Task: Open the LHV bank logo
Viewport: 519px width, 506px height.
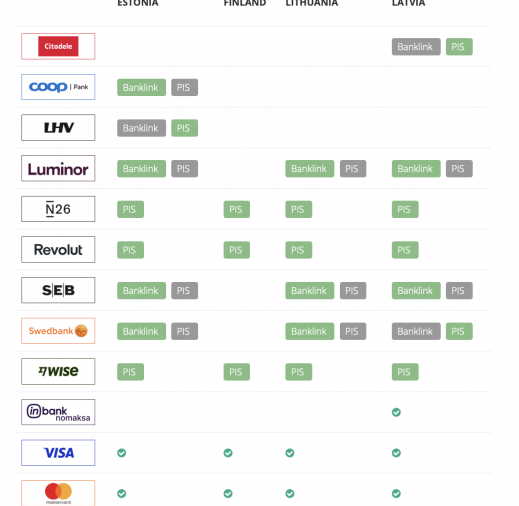Action: click(58, 128)
